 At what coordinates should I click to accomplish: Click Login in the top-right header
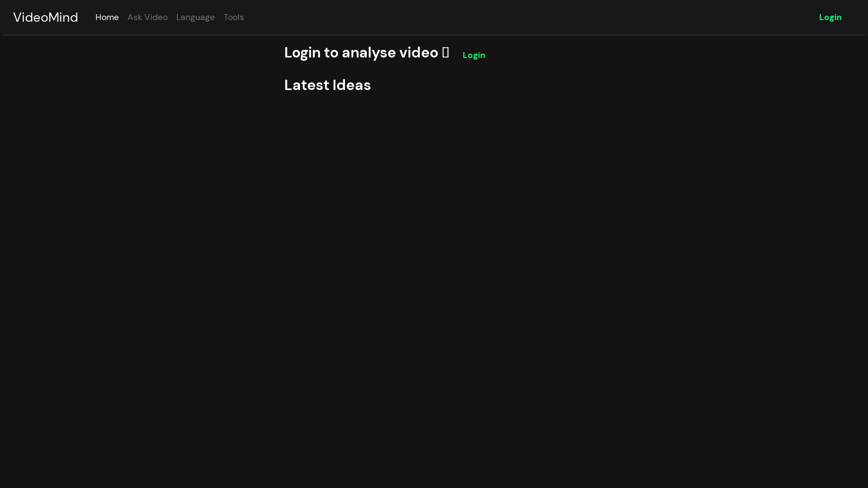click(830, 17)
